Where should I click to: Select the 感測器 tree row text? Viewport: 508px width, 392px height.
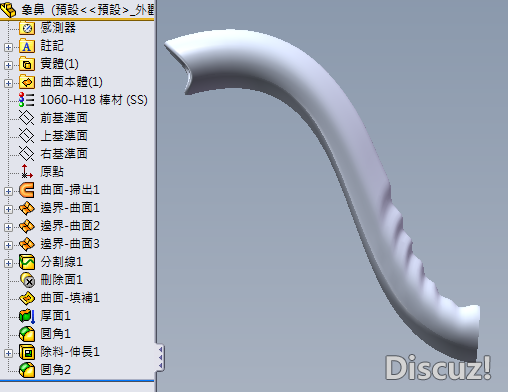[58, 27]
